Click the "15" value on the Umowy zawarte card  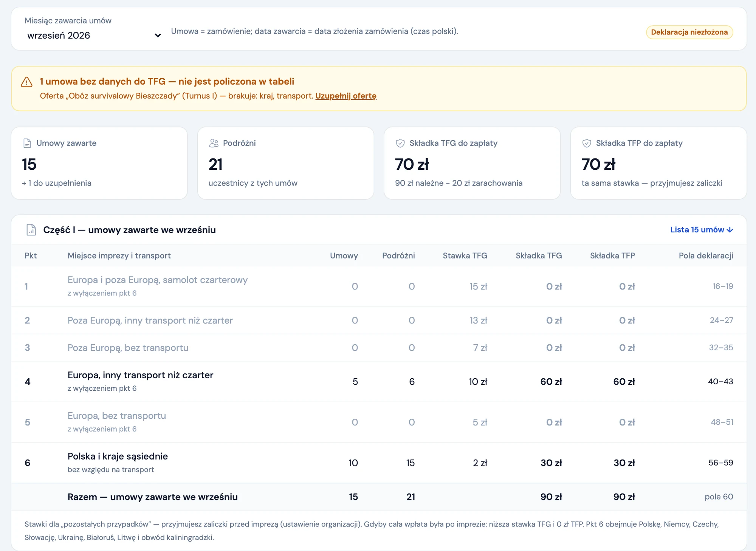pos(29,164)
